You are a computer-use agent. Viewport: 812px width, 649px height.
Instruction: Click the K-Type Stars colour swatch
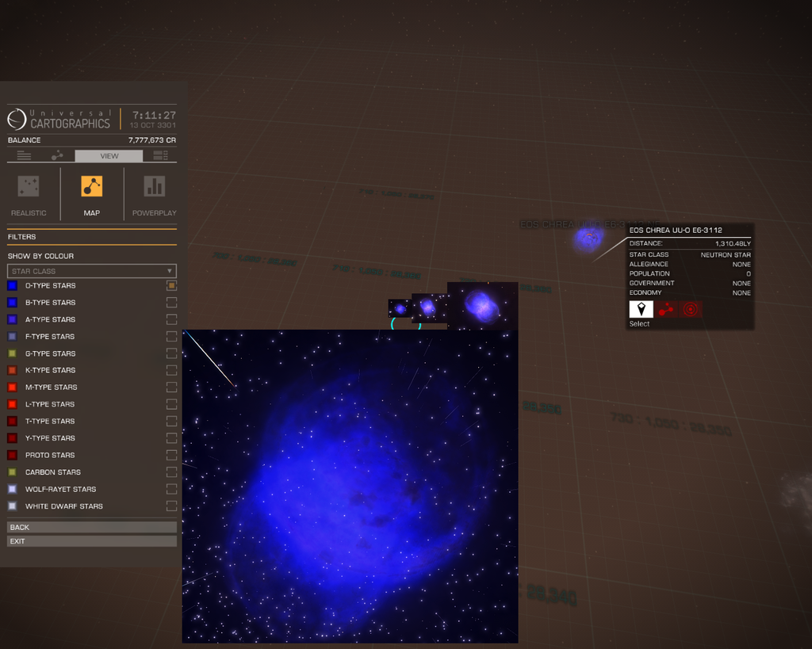[13, 370]
